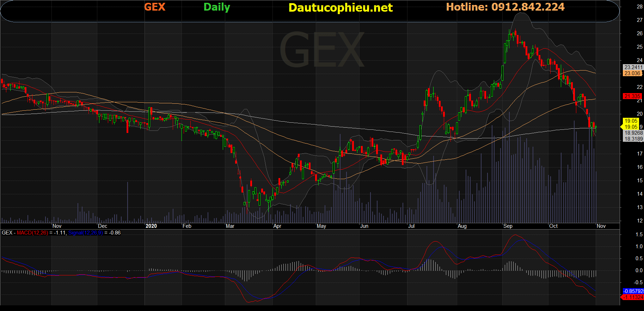This screenshot has height=311, width=644.
Task: Select the Jun marker on time axis
Action: tap(364, 226)
